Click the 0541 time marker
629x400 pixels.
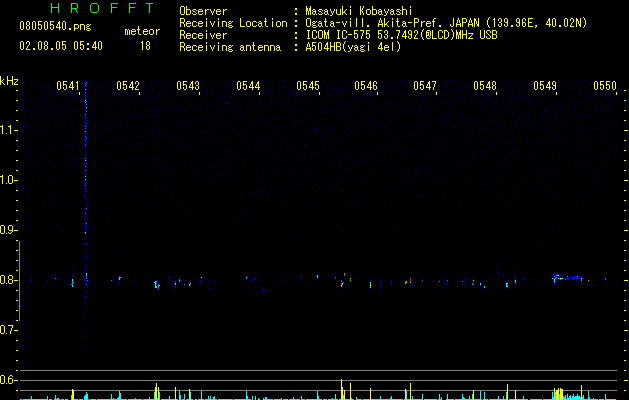[68, 86]
